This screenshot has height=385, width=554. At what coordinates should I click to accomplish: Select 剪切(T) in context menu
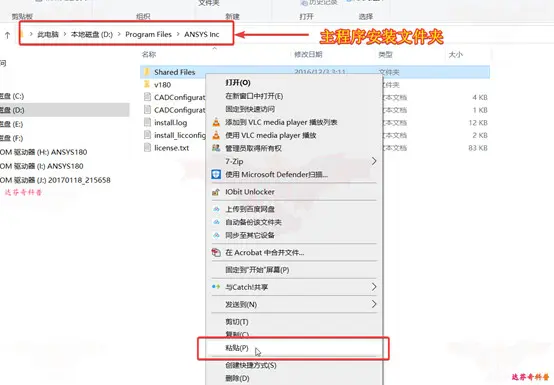[237, 322]
